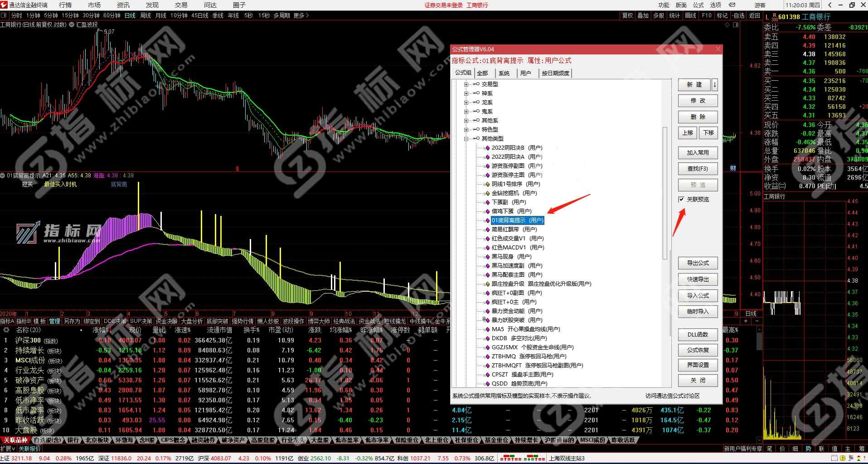The image size is (868, 464).
Task: Open the 统计 statistics tool
Action: (x=674, y=15)
